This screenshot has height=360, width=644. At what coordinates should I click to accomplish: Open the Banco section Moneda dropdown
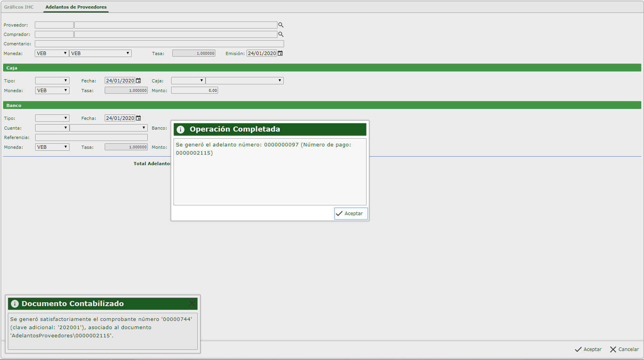click(52, 147)
